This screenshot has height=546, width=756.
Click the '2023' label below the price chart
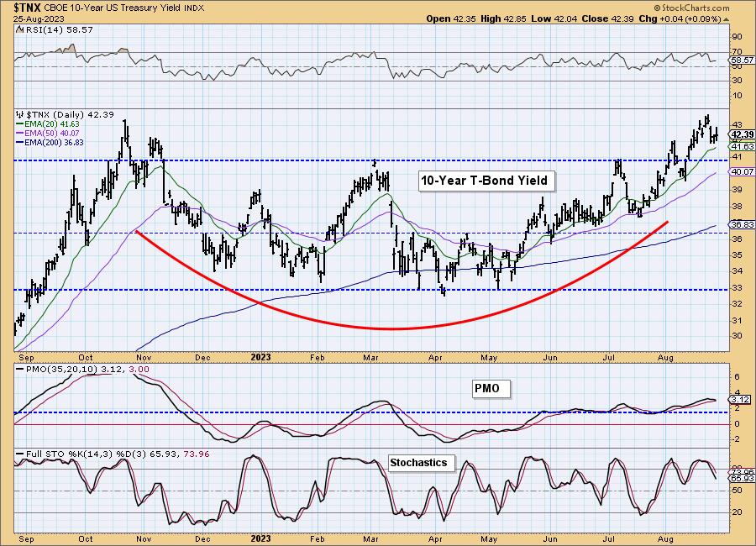pyautogui.click(x=261, y=357)
